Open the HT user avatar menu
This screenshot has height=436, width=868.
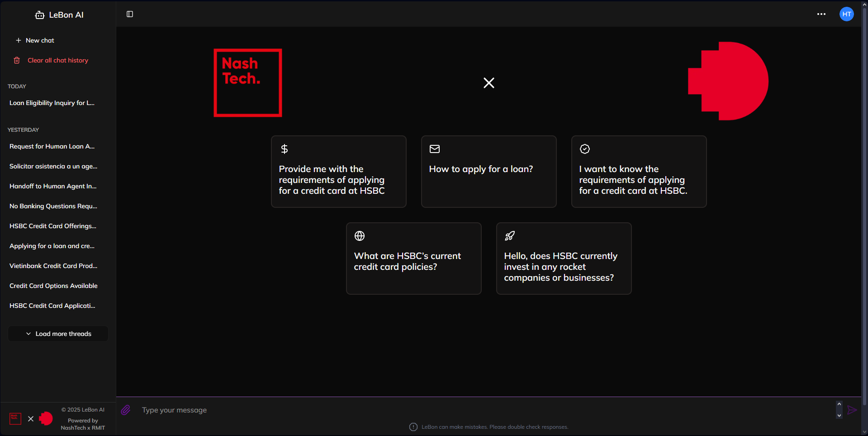tap(847, 14)
